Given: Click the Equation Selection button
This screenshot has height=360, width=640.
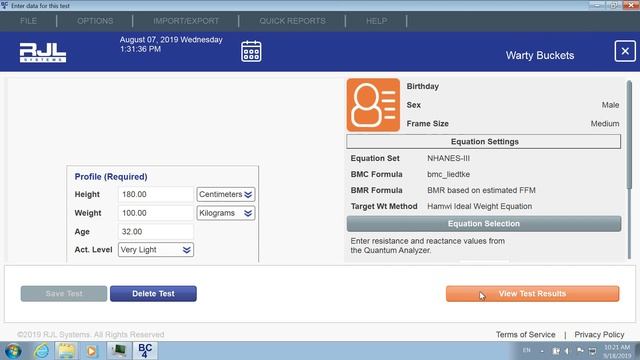Looking at the screenshot, I should (484, 224).
